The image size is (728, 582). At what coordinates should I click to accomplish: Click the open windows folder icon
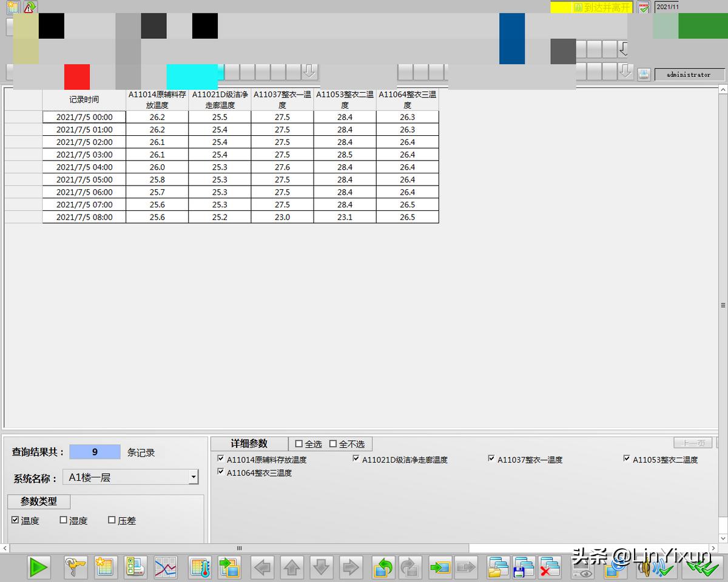click(499, 567)
